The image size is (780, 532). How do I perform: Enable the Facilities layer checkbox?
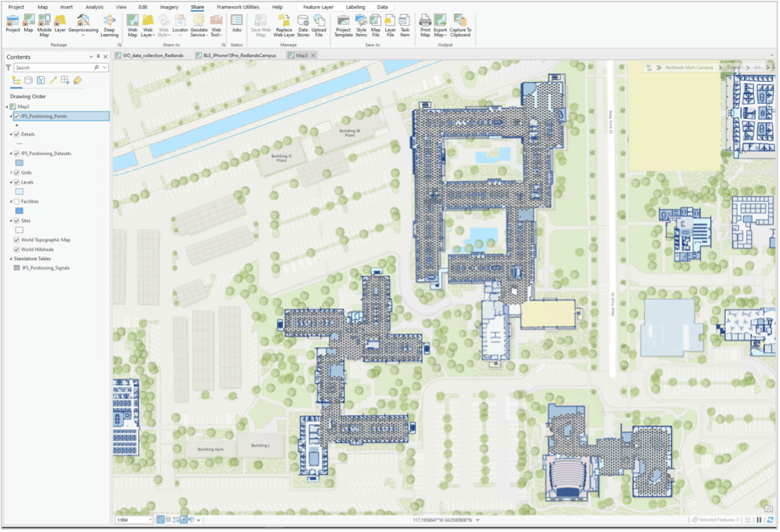pyautogui.click(x=15, y=201)
